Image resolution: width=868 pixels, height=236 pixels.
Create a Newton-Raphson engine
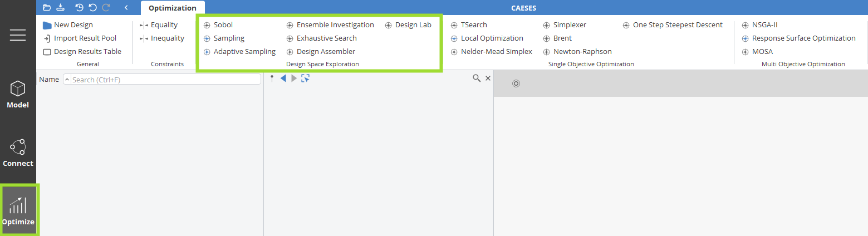click(577, 52)
